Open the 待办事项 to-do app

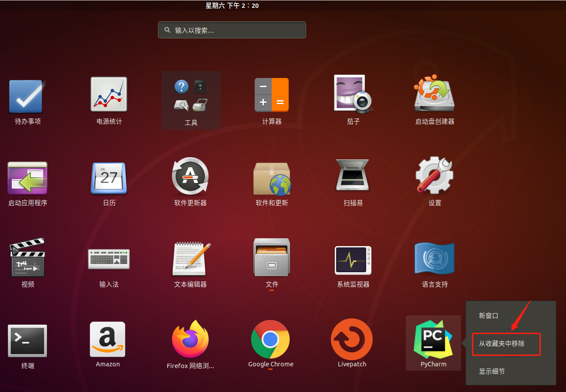coord(27,97)
